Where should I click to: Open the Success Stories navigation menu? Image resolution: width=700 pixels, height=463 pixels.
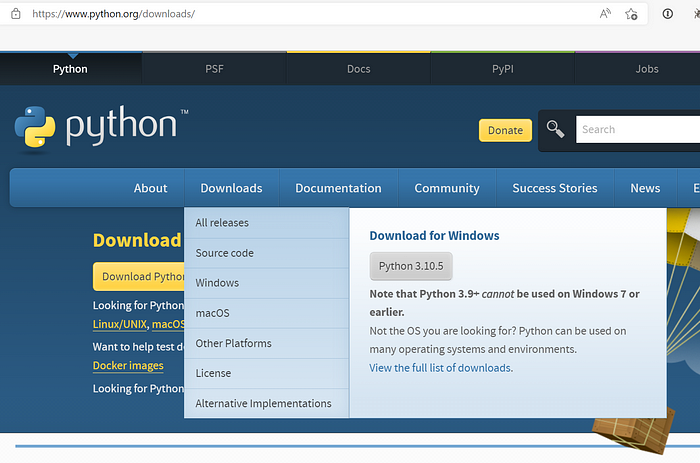pos(554,188)
